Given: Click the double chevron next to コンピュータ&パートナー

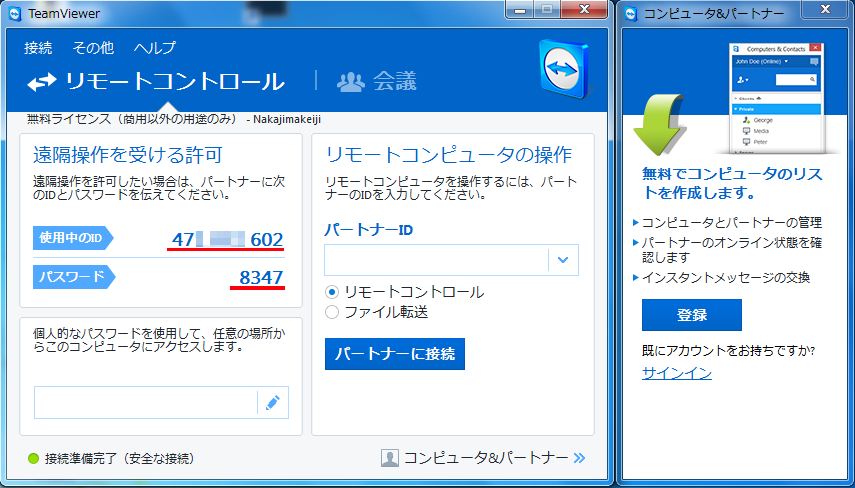Looking at the screenshot, I should point(579,458).
